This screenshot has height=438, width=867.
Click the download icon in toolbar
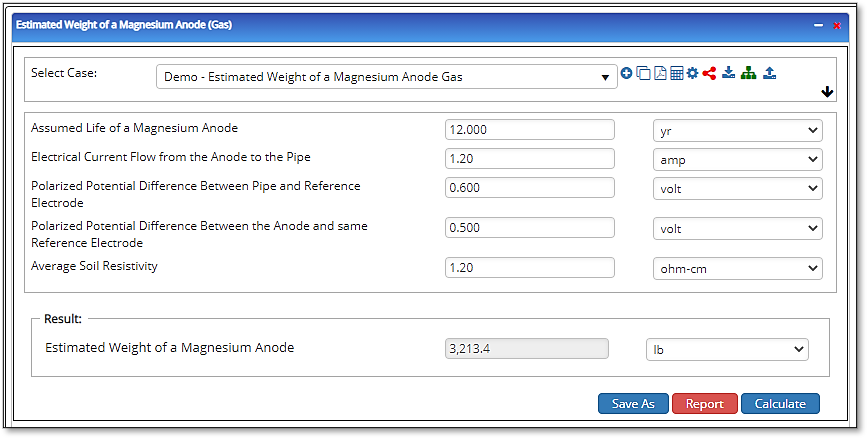point(729,73)
